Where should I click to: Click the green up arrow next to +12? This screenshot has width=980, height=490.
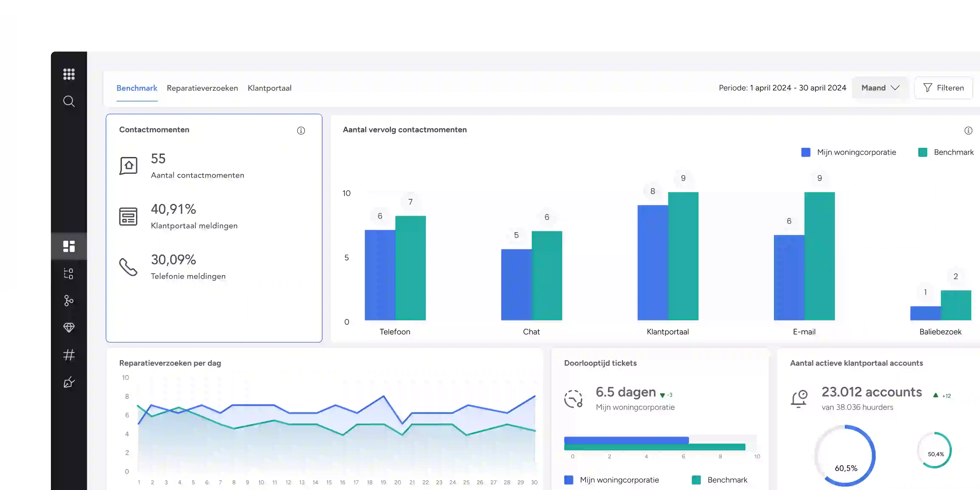tap(935, 395)
